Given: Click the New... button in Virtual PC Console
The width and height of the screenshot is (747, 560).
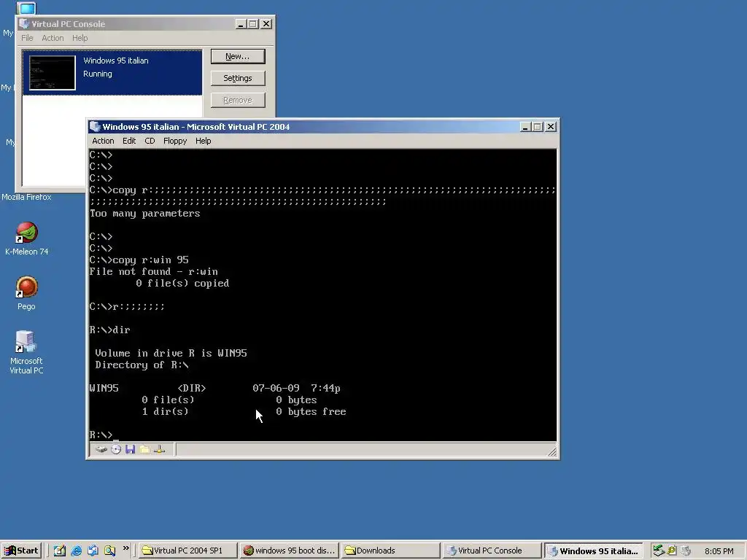Looking at the screenshot, I should [x=238, y=56].
